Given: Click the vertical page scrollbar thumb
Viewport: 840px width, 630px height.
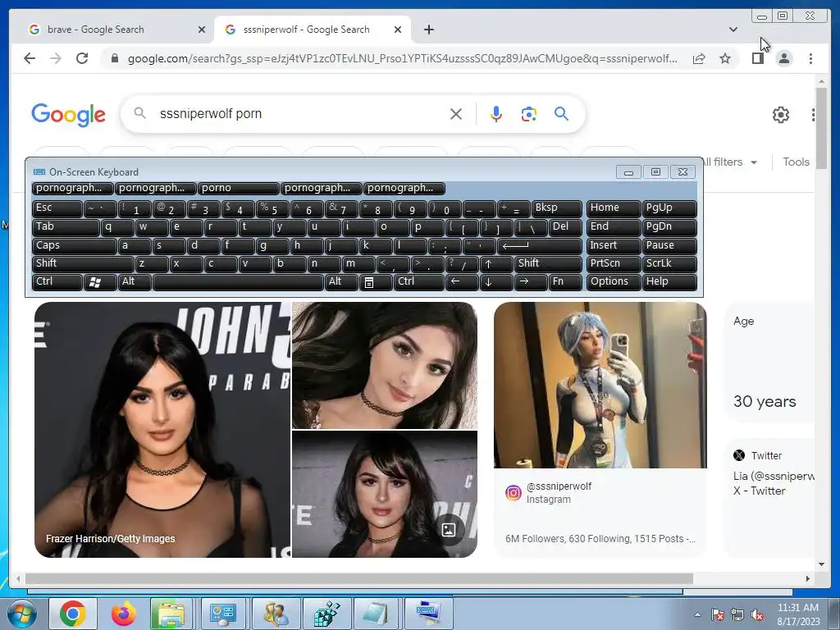Looking at the screenshot, I should tap(821, 129).
